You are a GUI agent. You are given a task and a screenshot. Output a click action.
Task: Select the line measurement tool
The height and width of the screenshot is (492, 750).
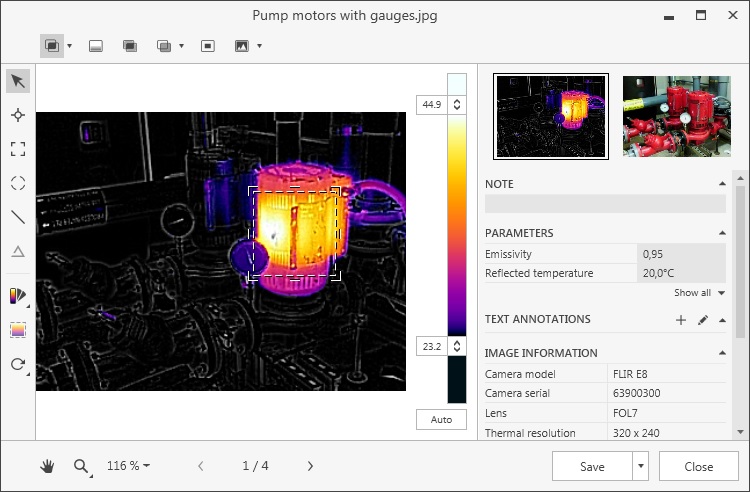coord(18,216)
